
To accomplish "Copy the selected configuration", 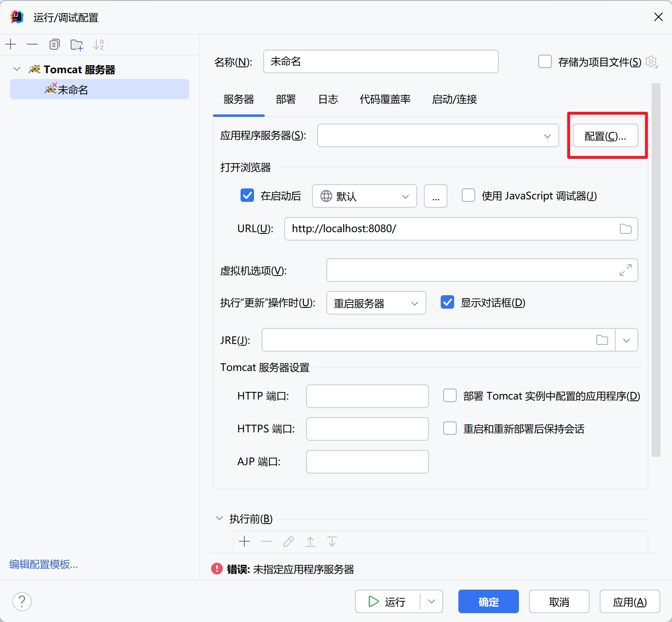I will click(54, 44).
